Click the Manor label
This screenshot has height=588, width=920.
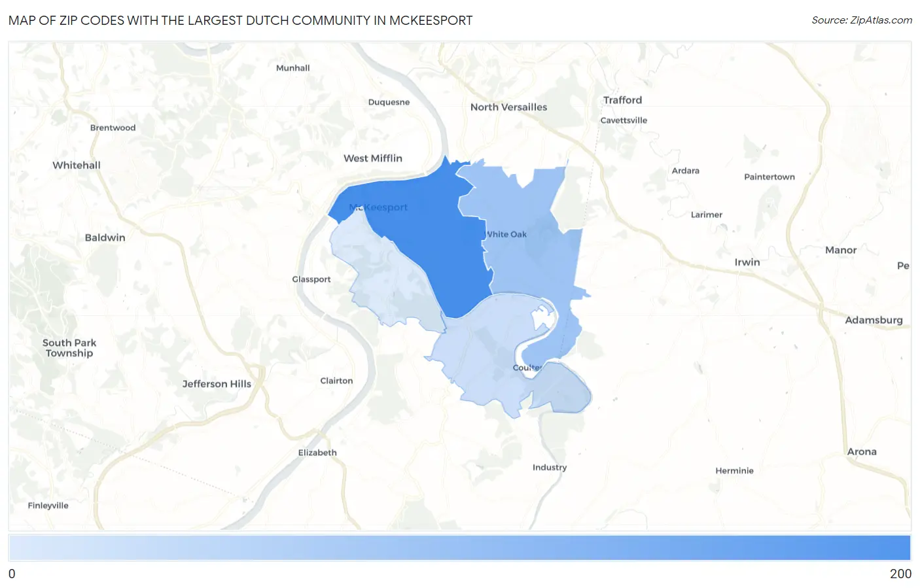841,251
